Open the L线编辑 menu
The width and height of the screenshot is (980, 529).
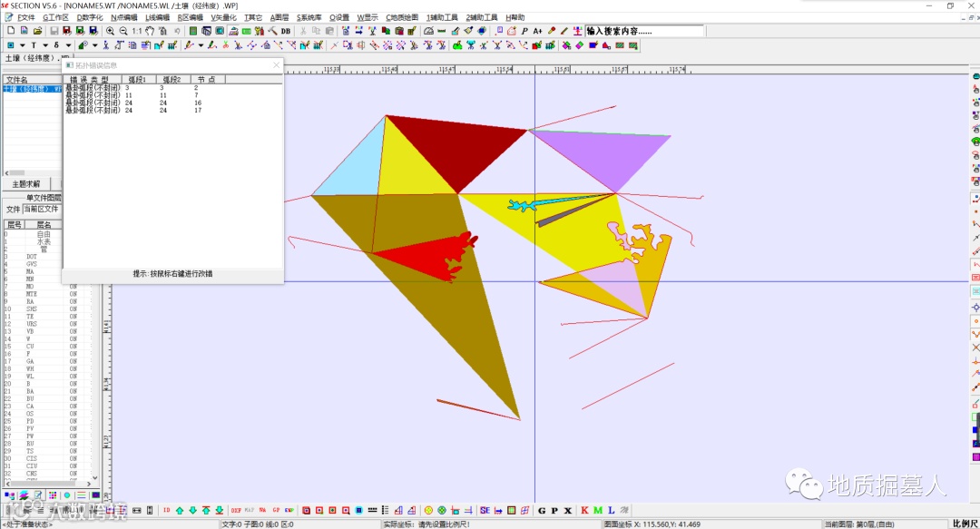[158, 17]
